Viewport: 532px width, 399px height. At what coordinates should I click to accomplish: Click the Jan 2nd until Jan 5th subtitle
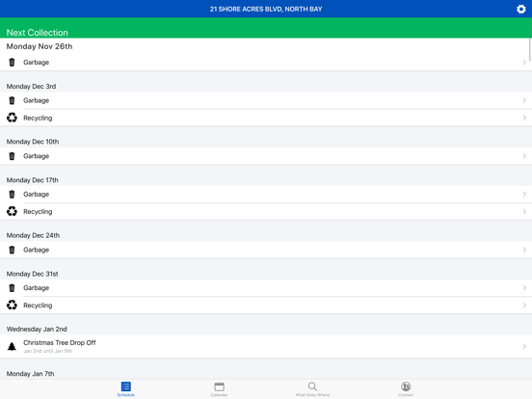pos(47,351)
